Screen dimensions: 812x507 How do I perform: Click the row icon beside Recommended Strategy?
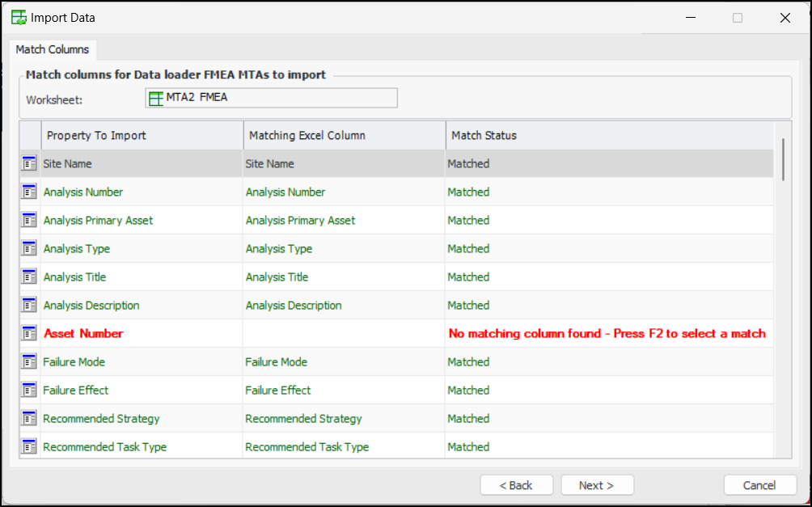pos(29,419)
